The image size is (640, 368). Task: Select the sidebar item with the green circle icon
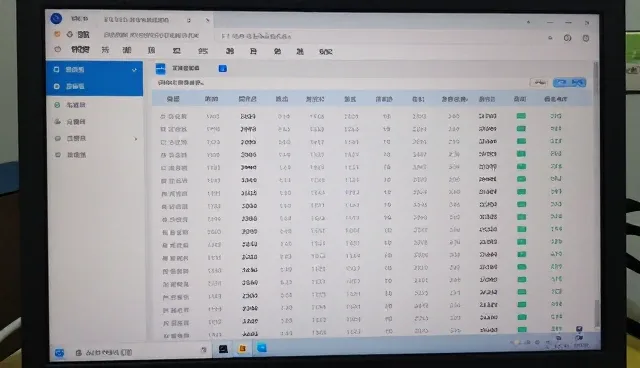click(x=95, y=105)
